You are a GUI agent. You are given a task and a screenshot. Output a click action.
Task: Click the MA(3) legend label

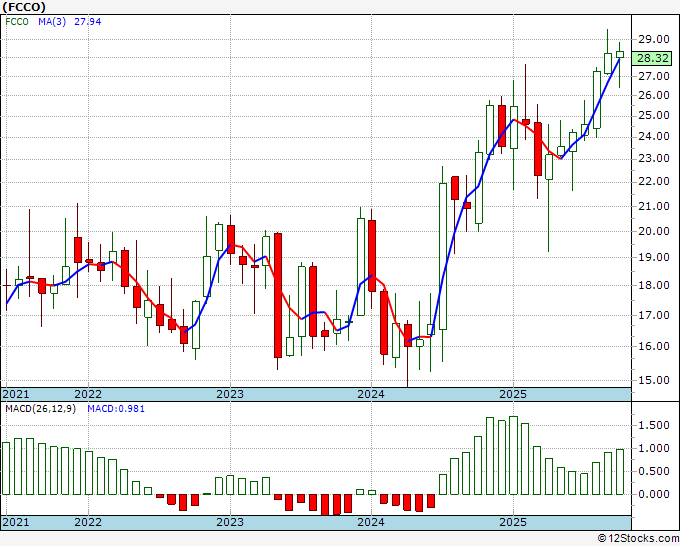tap(52, 22)
